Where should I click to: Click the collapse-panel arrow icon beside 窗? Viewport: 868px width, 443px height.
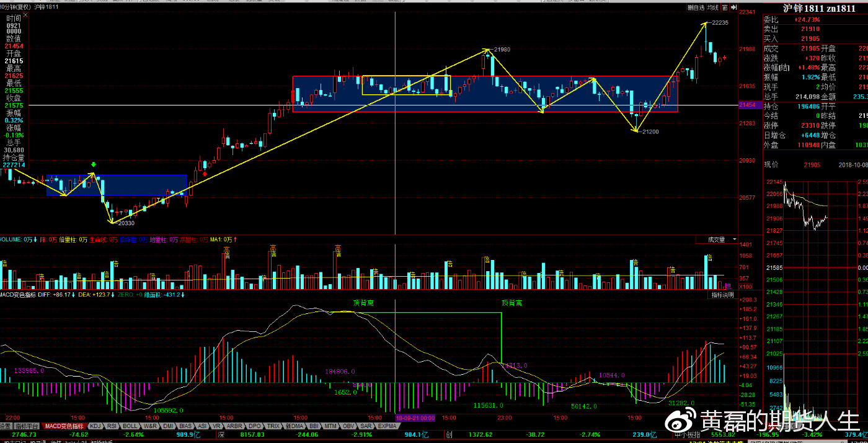tap(733, 8)
